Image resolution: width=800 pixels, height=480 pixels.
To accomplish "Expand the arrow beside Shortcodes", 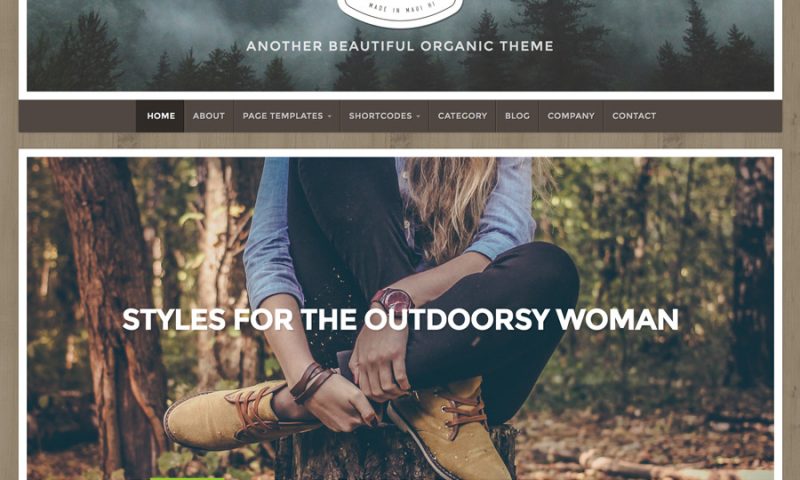I will click(418, 116).
